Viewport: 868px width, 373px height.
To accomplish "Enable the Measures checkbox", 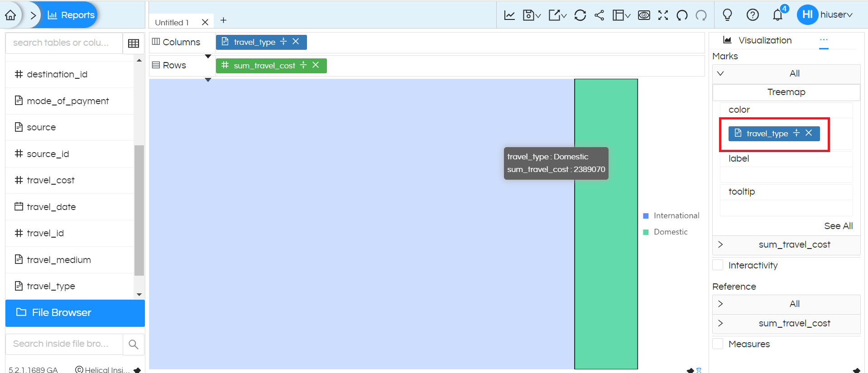I will [718, 344].
